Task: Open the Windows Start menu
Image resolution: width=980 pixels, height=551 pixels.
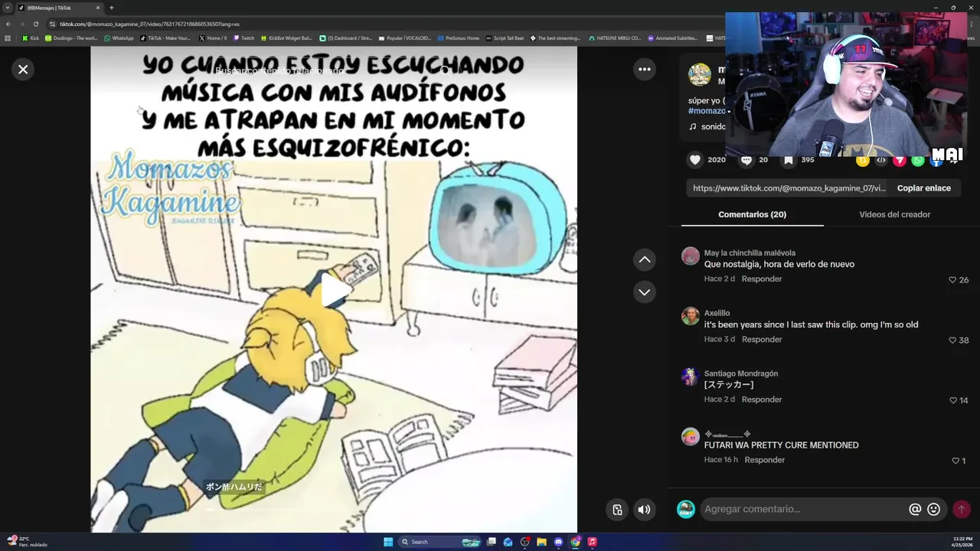Action: coord(388,542)
